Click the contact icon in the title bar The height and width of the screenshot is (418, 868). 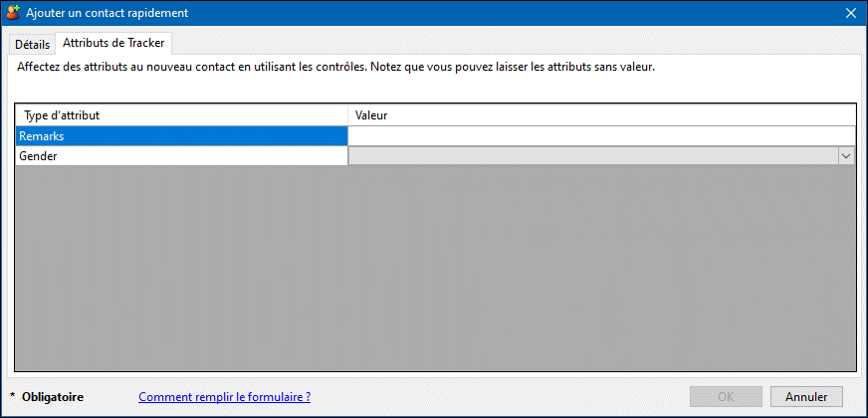point(13,13)
